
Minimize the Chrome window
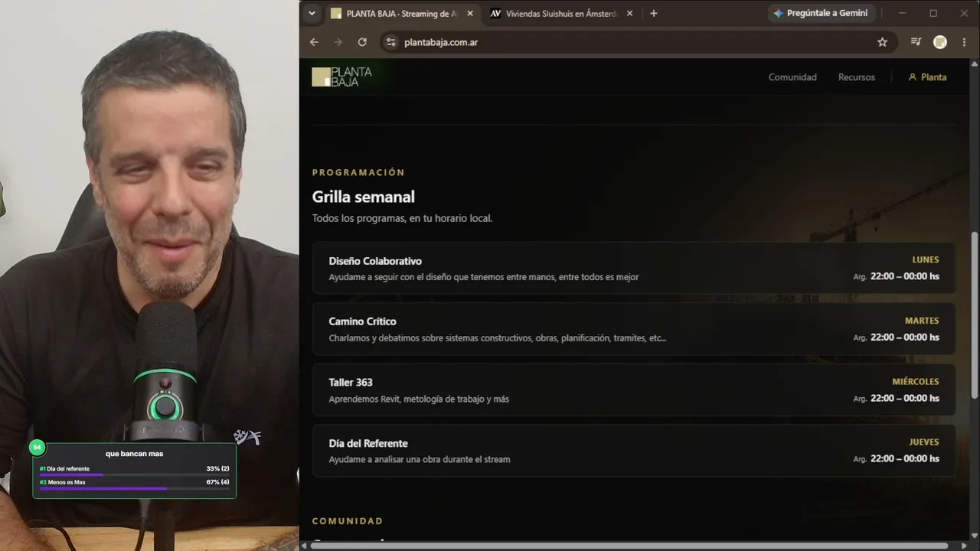tap(902, 13)
